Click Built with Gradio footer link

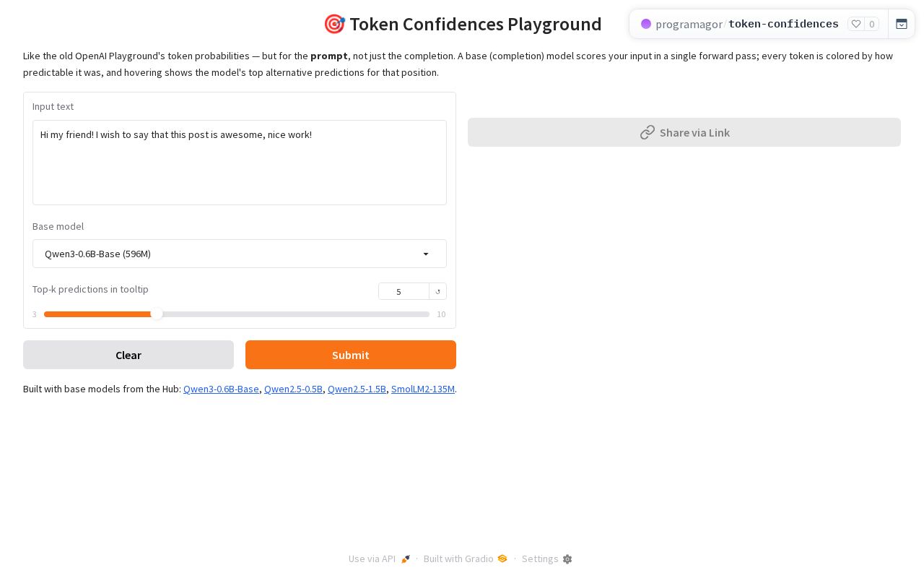(x=466, y=559)
